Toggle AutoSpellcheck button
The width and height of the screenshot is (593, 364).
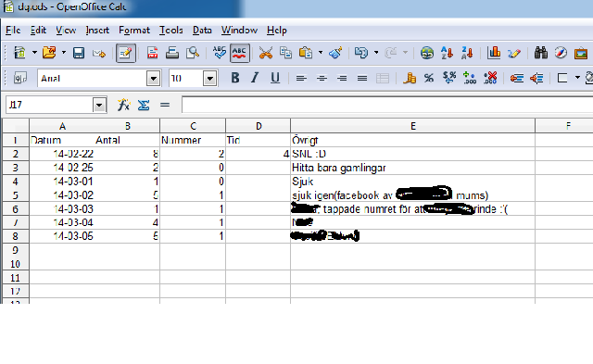(239, 53)
